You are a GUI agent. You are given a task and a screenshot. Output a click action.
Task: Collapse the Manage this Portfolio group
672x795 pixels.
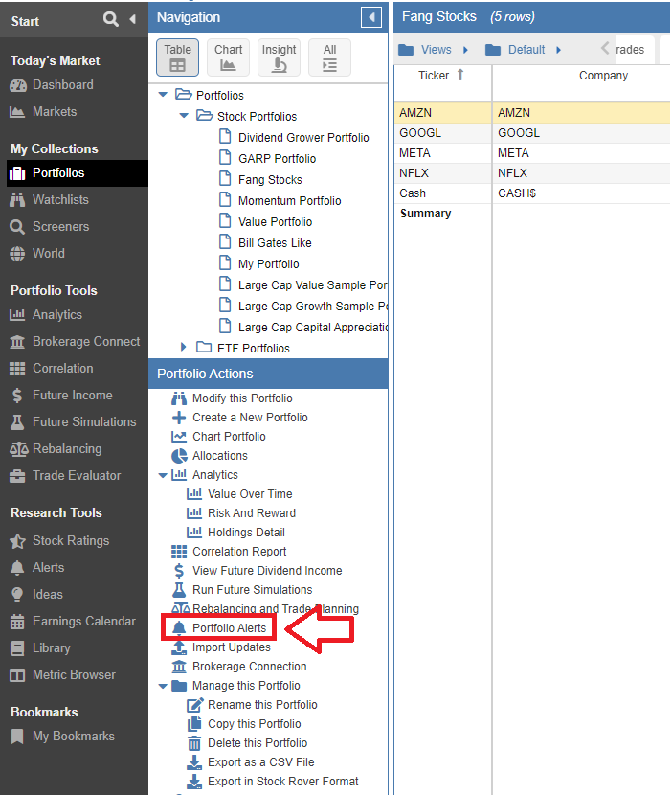point(163,686)
